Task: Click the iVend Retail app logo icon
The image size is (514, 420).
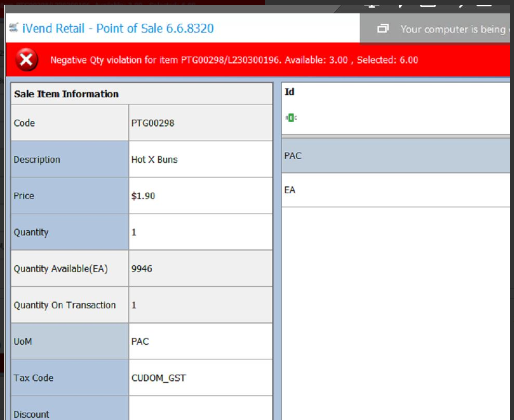Action: click(13, 28)
